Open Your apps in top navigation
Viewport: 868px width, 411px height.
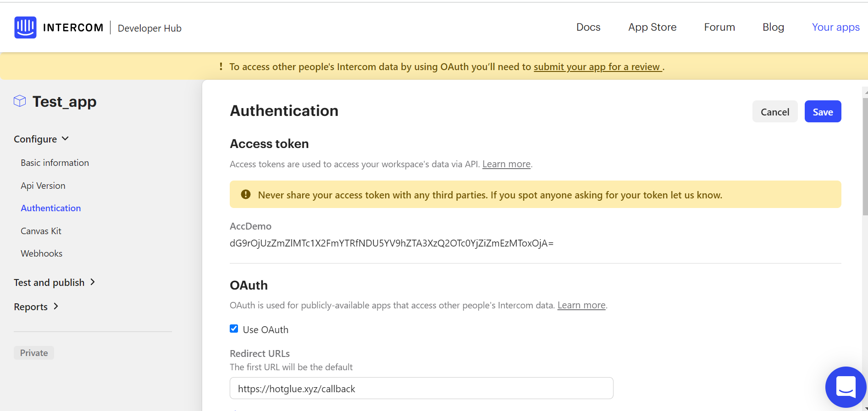[x=835, y=27]
